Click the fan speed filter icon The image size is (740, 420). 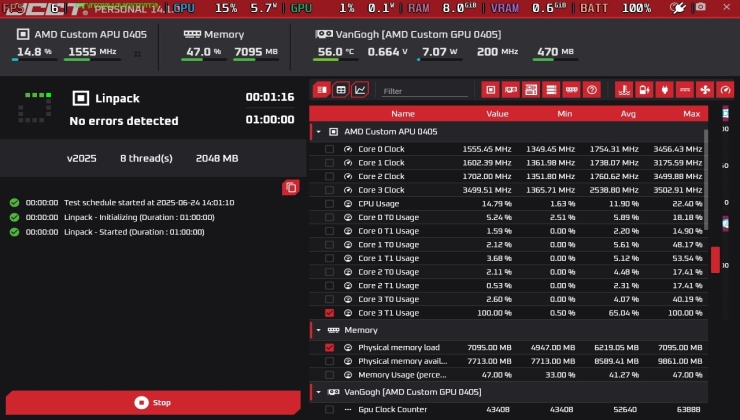click(x=704, y=90)
